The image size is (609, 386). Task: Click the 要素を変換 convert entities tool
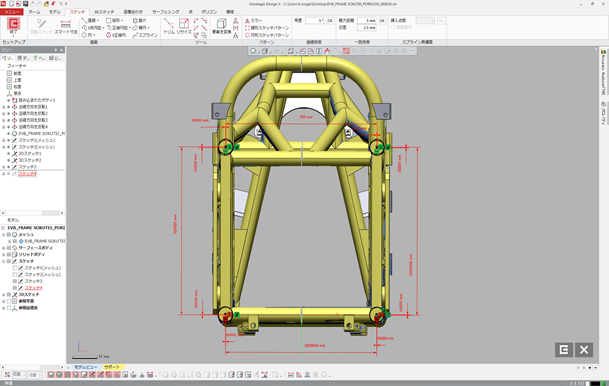coord(221,26)
